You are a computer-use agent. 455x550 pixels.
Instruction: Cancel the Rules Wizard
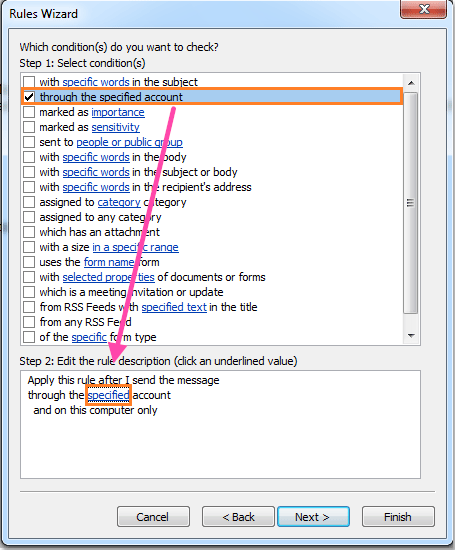[x=153, y=517]
